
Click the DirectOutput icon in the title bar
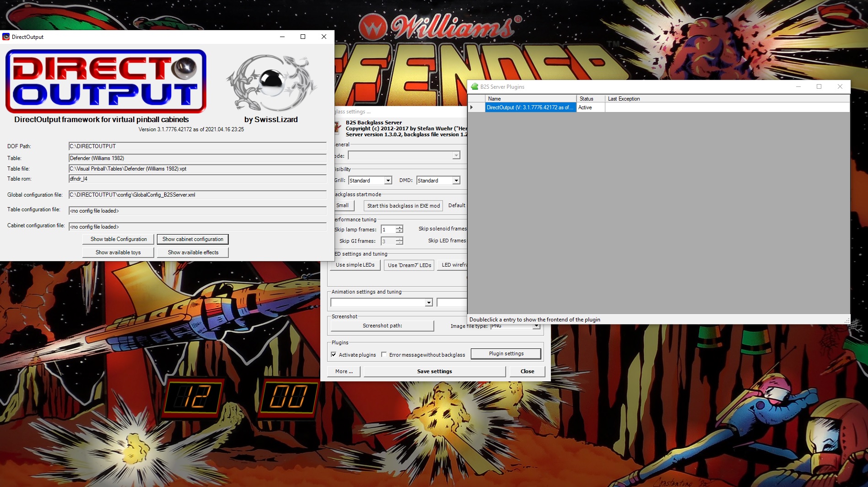click(x=6, y=37)
